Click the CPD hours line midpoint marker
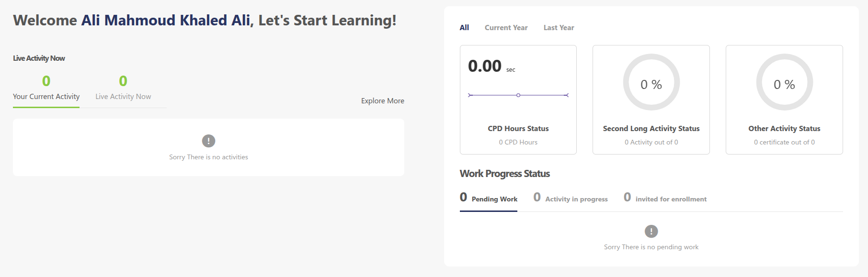This screenshot has width=868, height=277. pyautogui.click(x=518, y=95)
